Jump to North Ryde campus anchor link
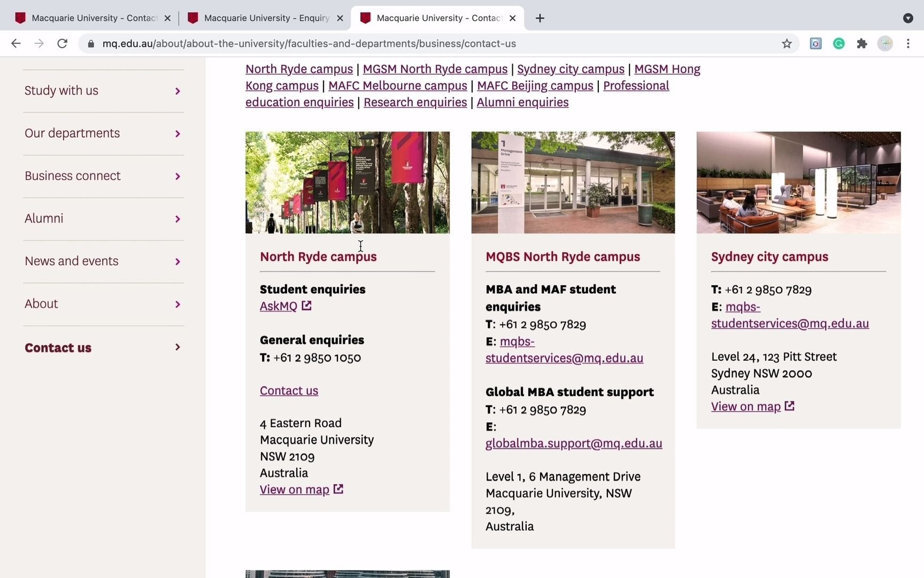 (x=299, y=69)
